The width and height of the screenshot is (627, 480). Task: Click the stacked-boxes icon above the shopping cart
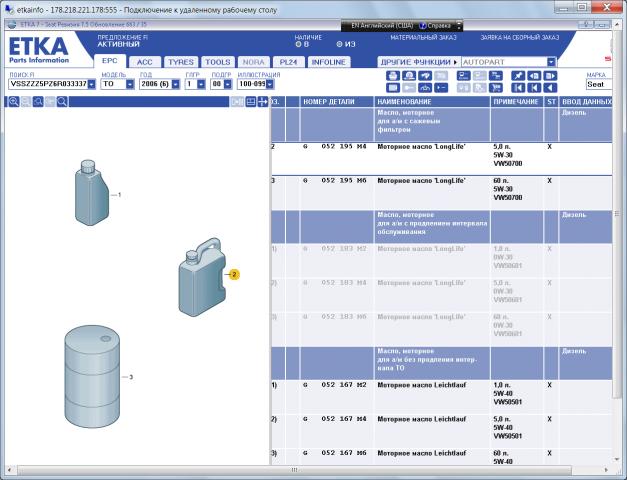[x=496, y=76]
